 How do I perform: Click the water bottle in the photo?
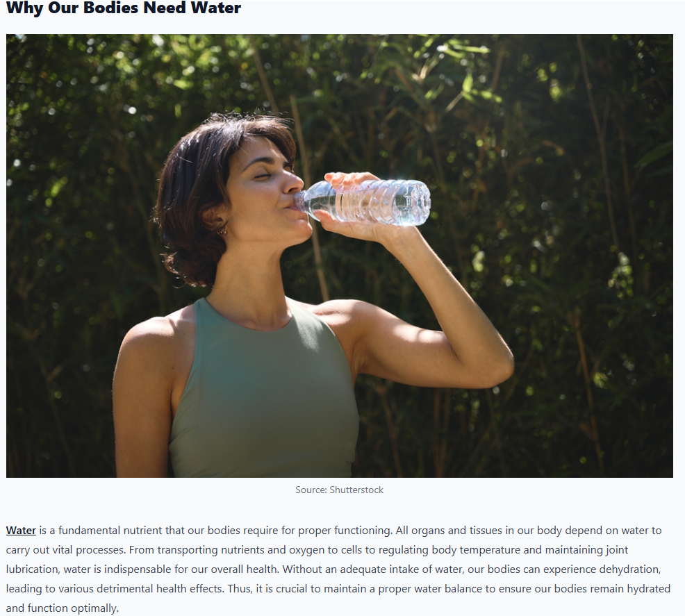(x=363, y=203)
